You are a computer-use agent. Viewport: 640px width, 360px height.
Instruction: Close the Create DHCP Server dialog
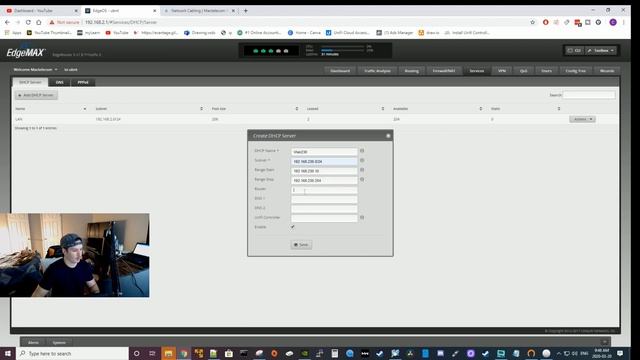click(388, 136)
